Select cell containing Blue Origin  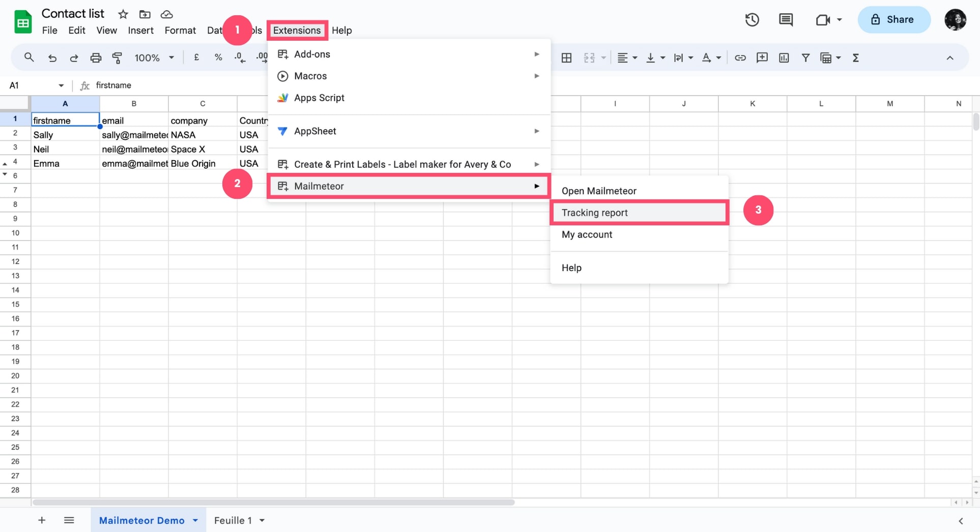(203, 163)
